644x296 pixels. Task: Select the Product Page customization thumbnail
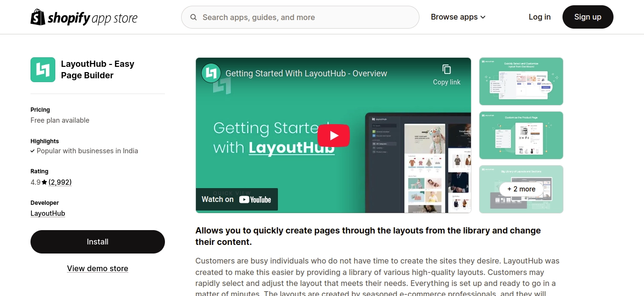(521, 135)
